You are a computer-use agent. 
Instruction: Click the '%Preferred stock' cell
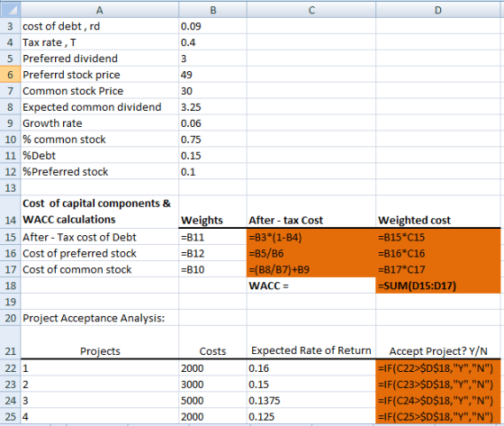100,171
